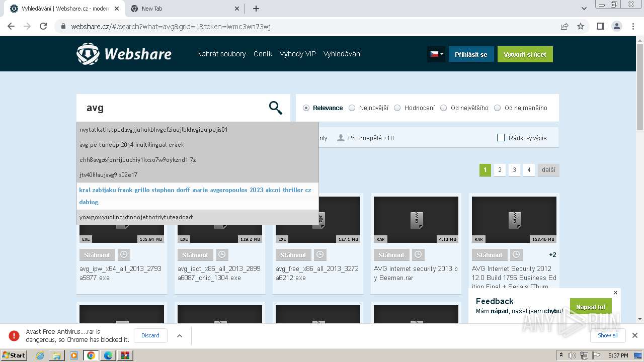
Task: Select the Nejnovější sort option
Action: 368,108
